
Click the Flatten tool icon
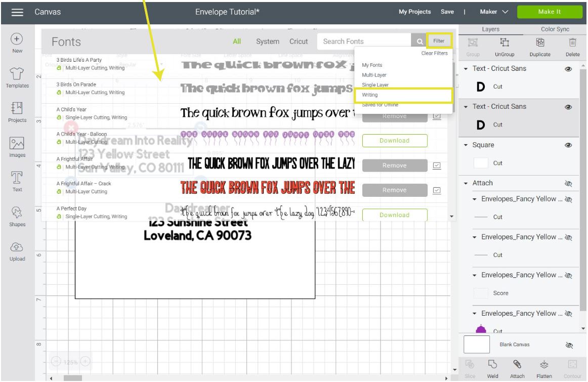point(544,364)
